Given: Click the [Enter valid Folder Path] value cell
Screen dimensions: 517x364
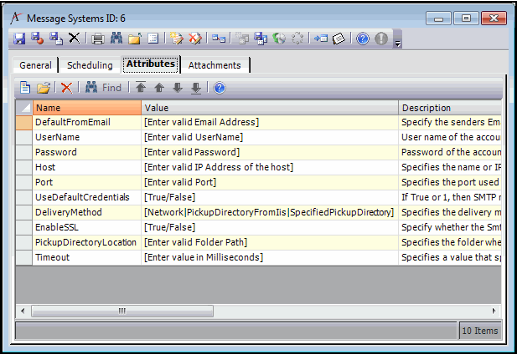Looking at the screenshot, I should tap(270, 243).
